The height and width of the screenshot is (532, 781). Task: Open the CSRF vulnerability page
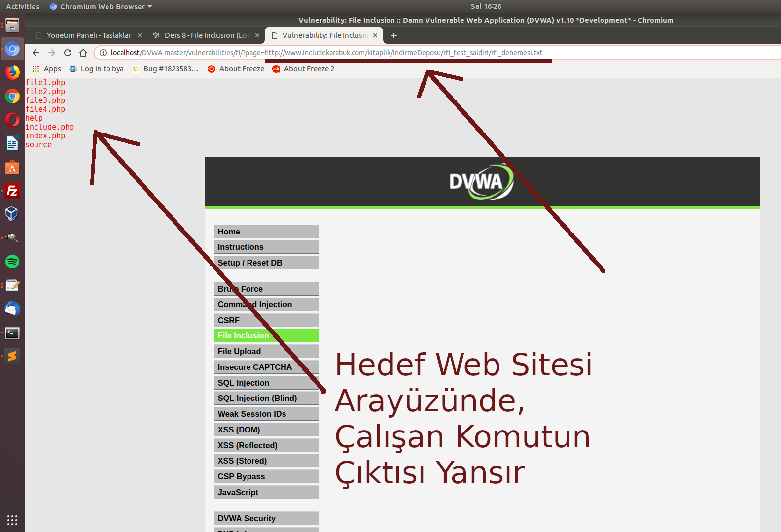[266, 320]
